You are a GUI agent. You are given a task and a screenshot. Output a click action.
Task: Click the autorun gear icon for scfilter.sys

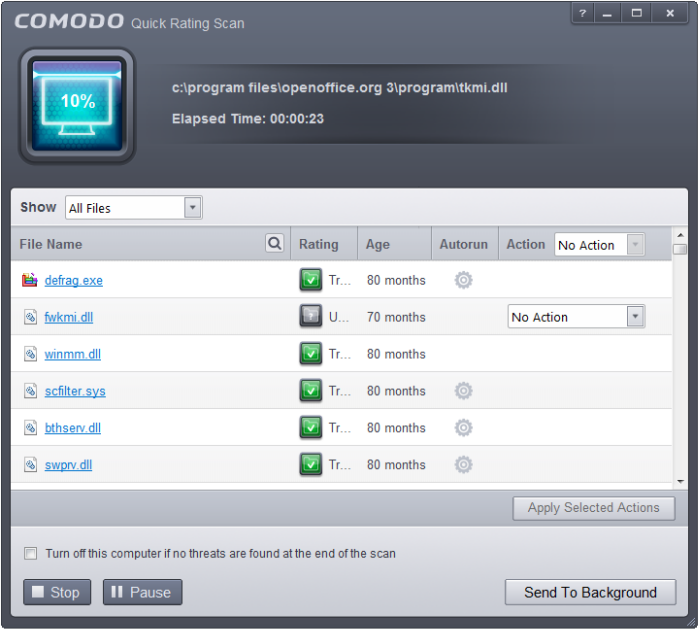463,391
